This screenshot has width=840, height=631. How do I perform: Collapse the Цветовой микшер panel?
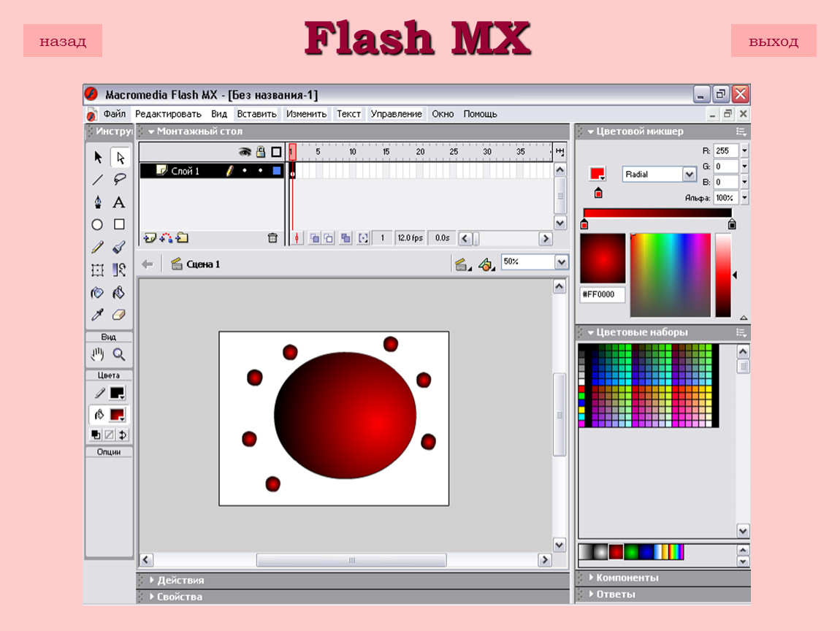pos(591,131)
